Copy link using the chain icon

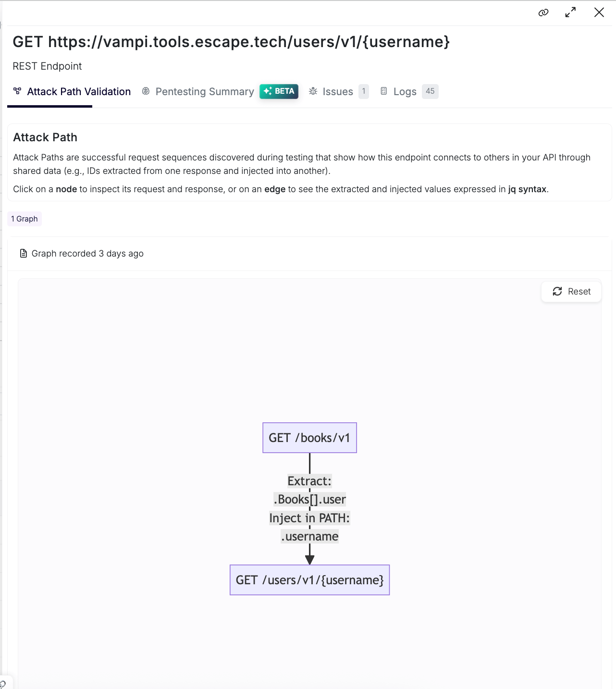coord(543,12)
